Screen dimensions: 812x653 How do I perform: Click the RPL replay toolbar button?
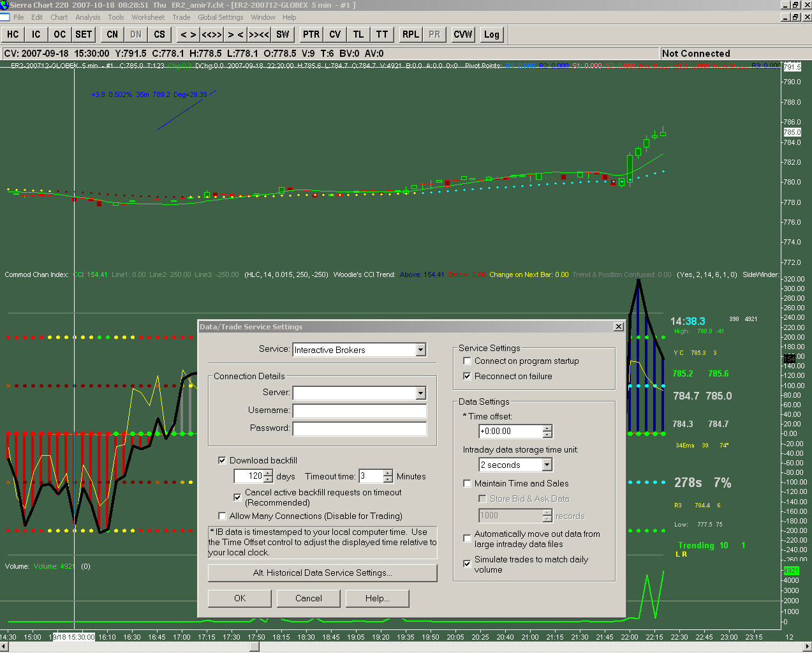click(411, 34)
